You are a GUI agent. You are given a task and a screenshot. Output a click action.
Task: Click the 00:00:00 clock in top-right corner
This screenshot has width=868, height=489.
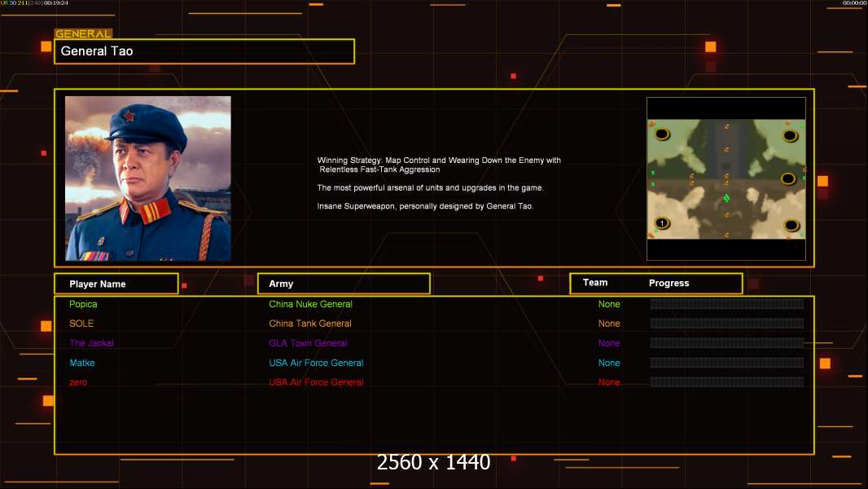pyautogui.click(x=854, y=2)
